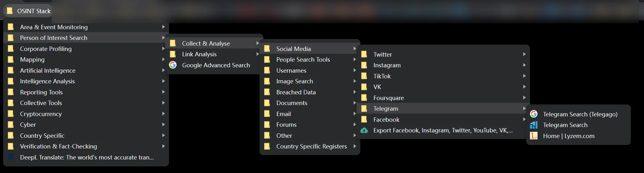Click the folder icon next to Facebook

[x=364, y=119]
